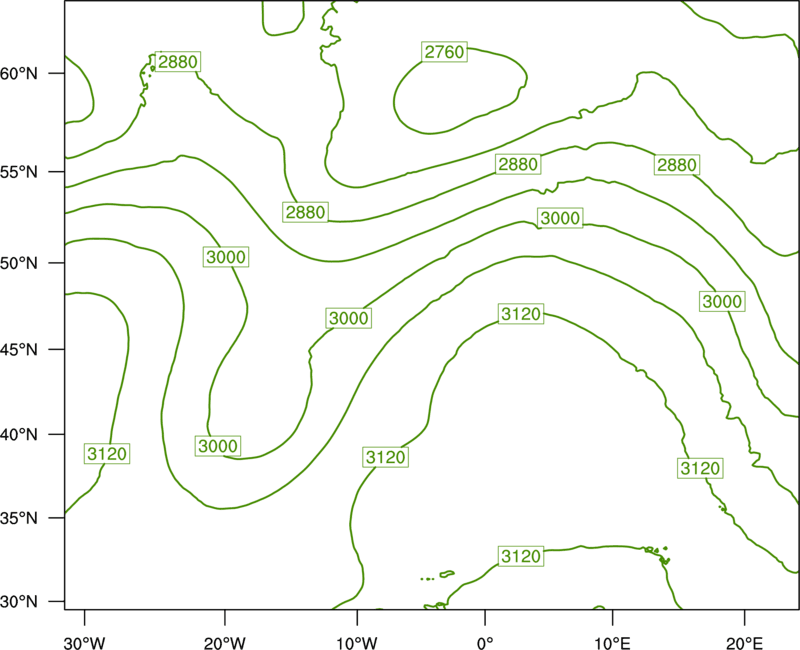Click the topmost 2880 label beside 60°N
This screenshot has height=650, width=800.
(178, 62)
